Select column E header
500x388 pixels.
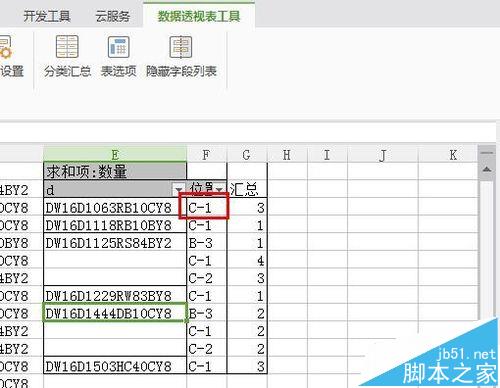point(115,155)
